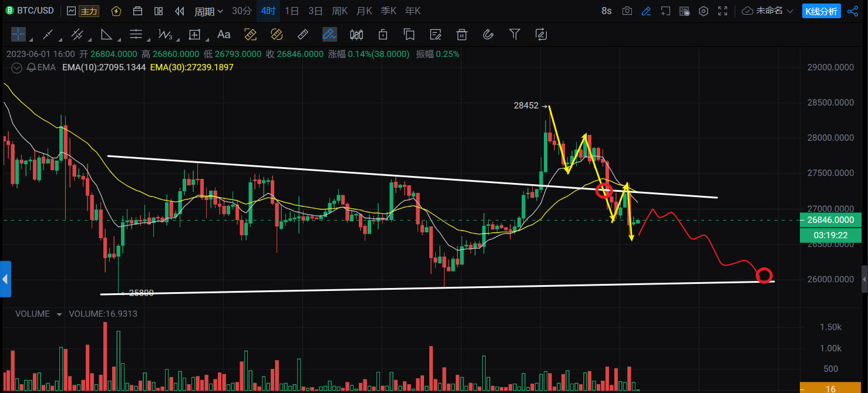Switch to the 月K timeframe

coord(364,11)
